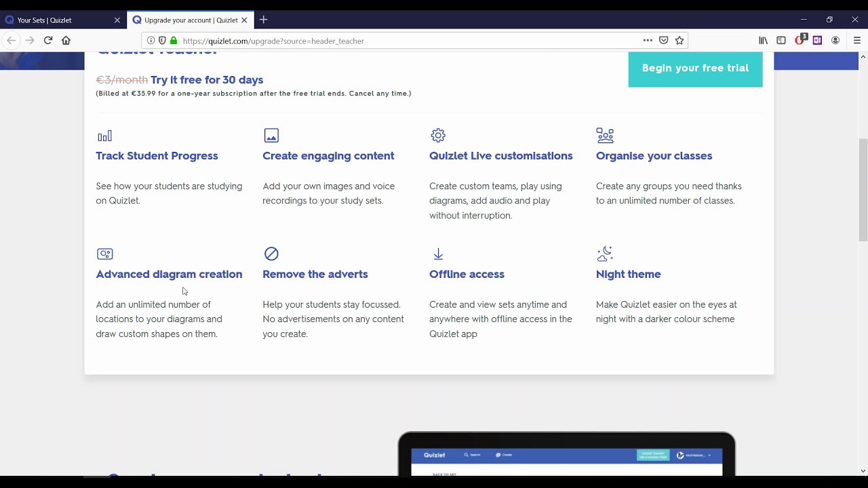Click the 'Billed at €35.99' billing note
868x488 pixels.
254,94
